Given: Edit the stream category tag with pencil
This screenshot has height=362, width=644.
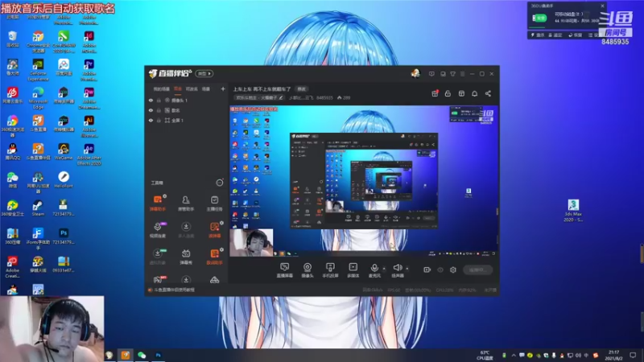Looking at the screenshot, I should 281,97.
